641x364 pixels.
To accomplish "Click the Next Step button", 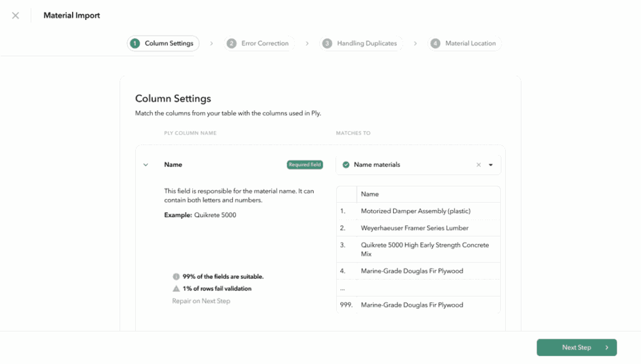I will click(577, 348).
